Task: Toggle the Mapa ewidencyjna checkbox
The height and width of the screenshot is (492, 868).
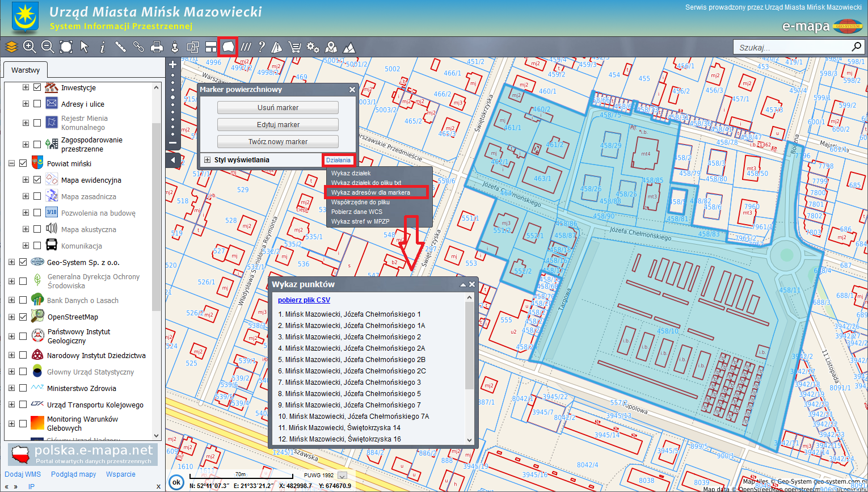Action: tap(37, 180)
